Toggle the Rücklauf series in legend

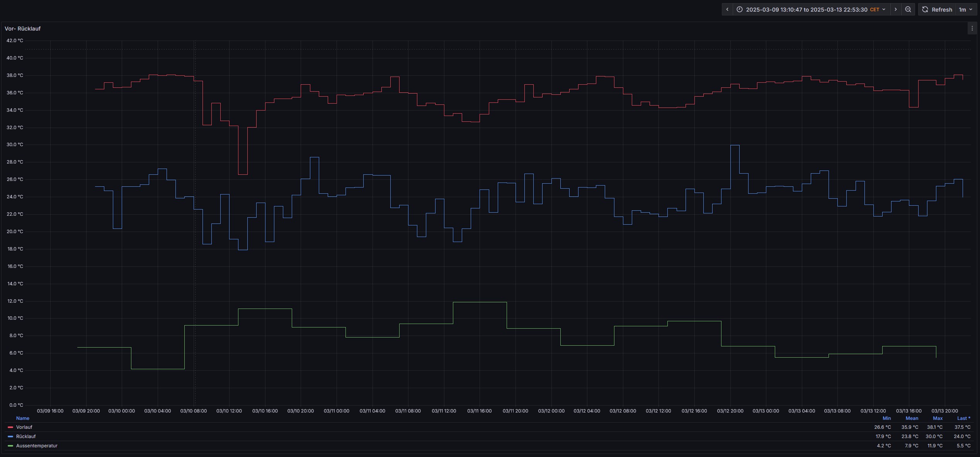pyautogui.click(x=26, y=437)
